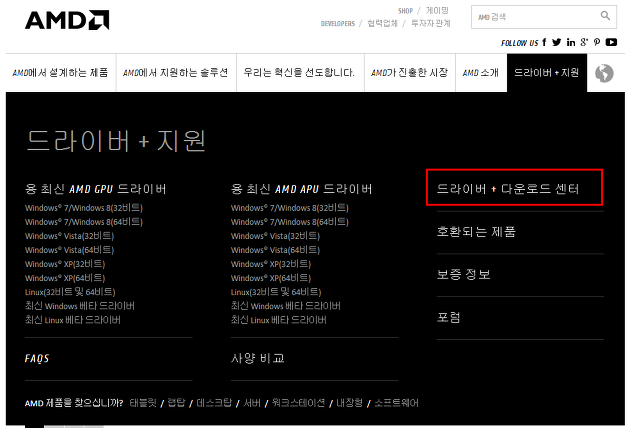628x428 pixels.
Task: Click APU Windows Vista(64비트) driver link
Action: point(276,250)
